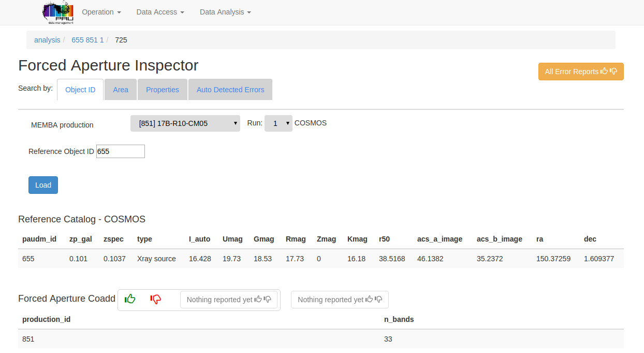644x353 pixels.
Task: Select the Object ID search tab
Action: click(x=80, y=90)
